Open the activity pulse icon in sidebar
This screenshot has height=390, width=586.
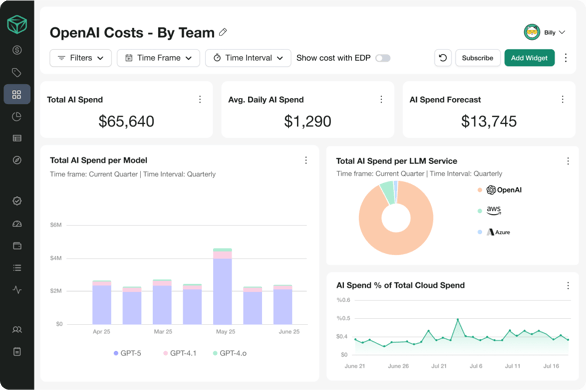17,290
